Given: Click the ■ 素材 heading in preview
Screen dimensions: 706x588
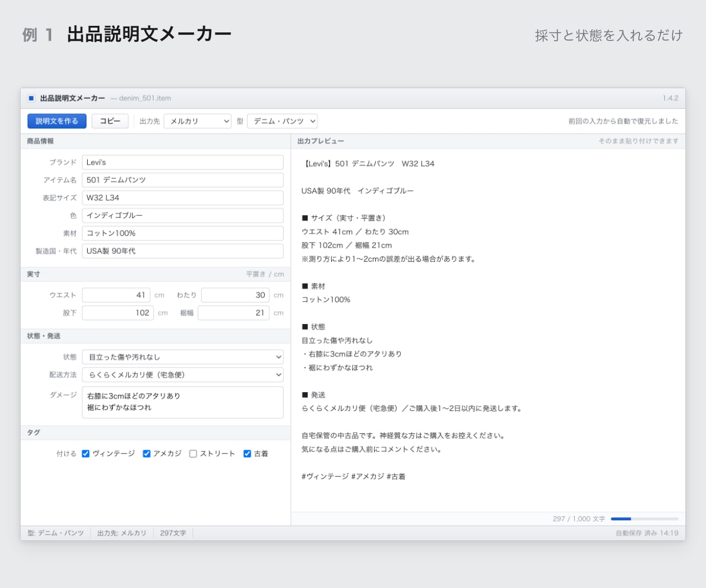Looking at the screenshot, I should coord(313,286).
